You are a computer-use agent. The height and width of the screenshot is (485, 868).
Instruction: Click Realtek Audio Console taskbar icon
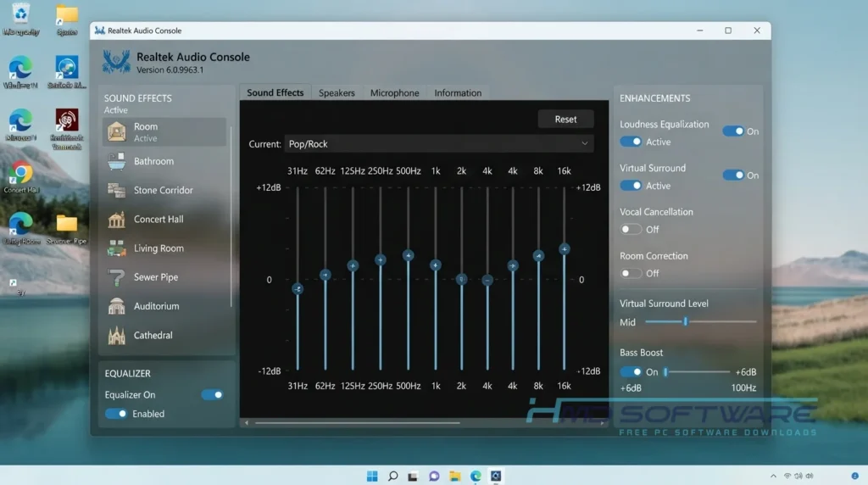(496, 477)
